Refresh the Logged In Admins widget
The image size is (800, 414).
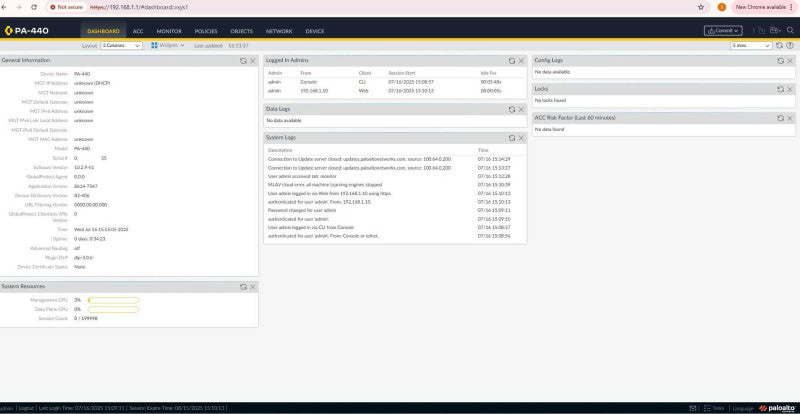click(512, 61)
